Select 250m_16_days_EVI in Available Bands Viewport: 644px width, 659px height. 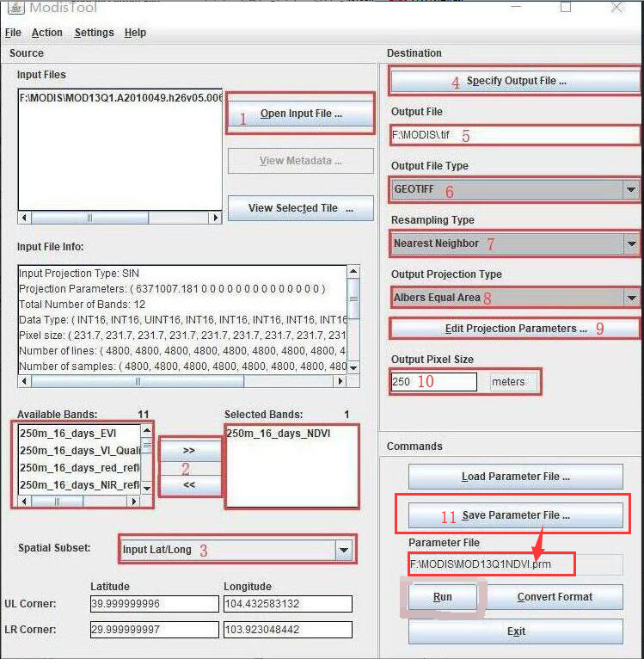80,434
